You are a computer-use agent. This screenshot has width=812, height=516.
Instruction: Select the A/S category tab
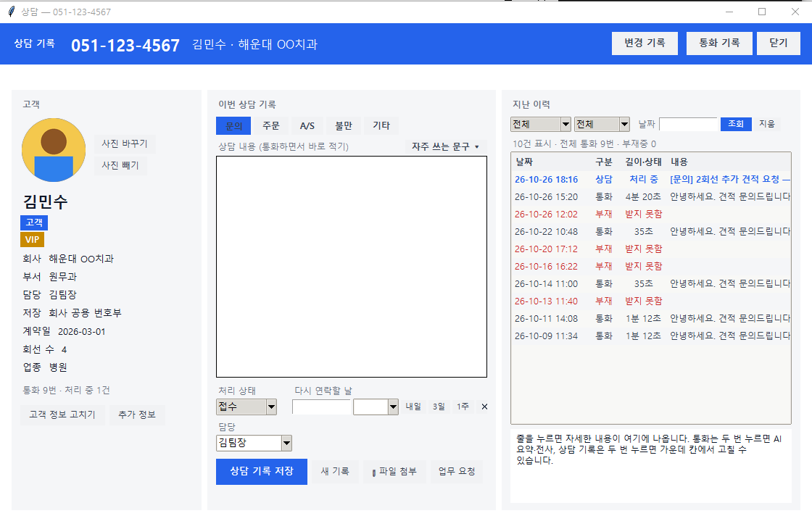click(x=307, y=126)
